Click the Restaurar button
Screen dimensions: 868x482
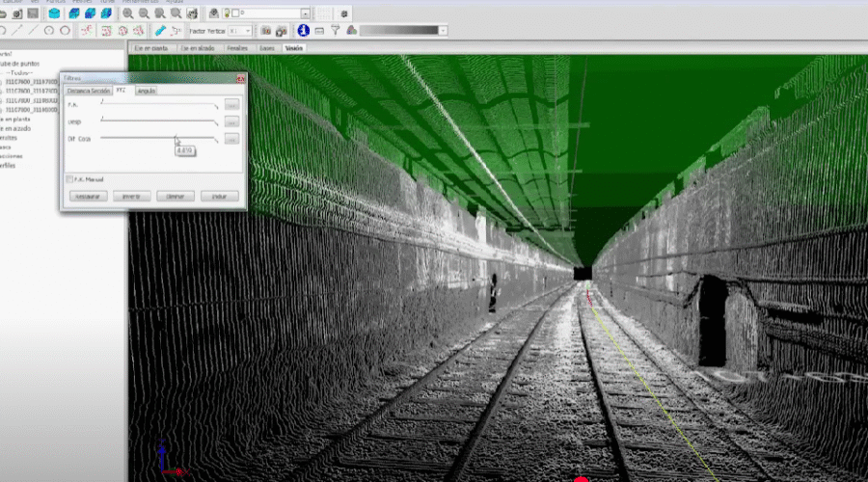pos(88,197)
